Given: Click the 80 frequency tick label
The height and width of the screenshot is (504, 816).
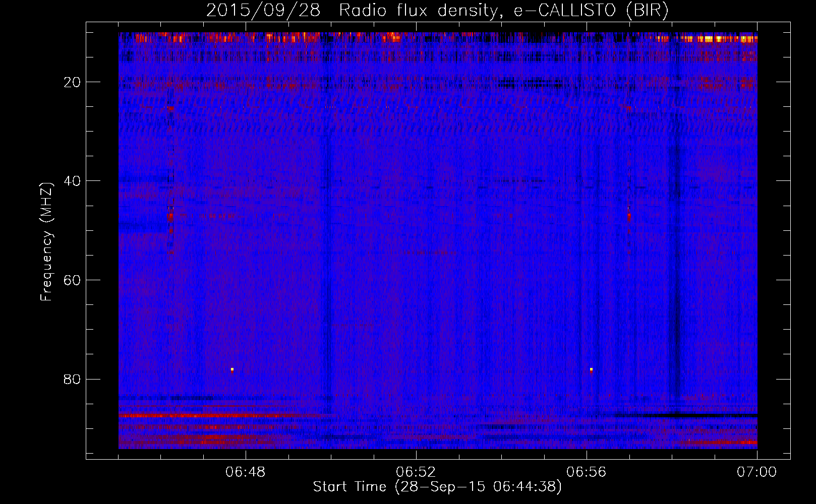Looking at the screenshot, I should [x=73, y=379].
